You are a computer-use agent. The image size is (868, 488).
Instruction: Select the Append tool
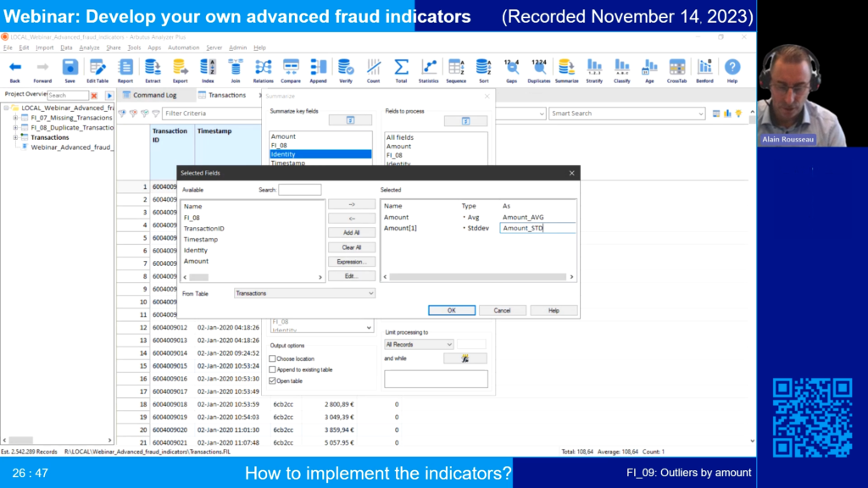click(x=319, y=71)
